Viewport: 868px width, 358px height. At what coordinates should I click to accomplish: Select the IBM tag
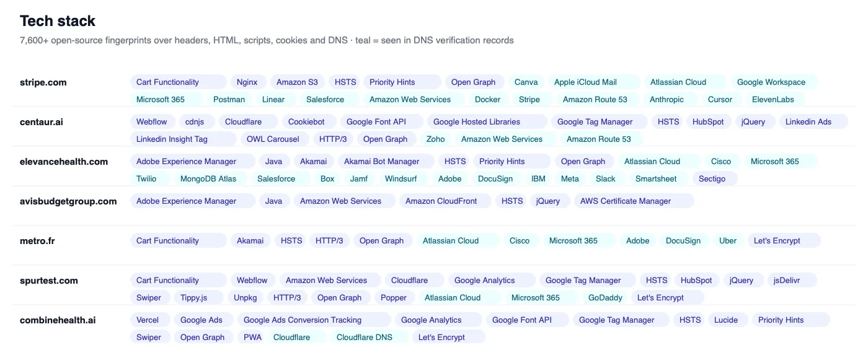click(539, 179)
